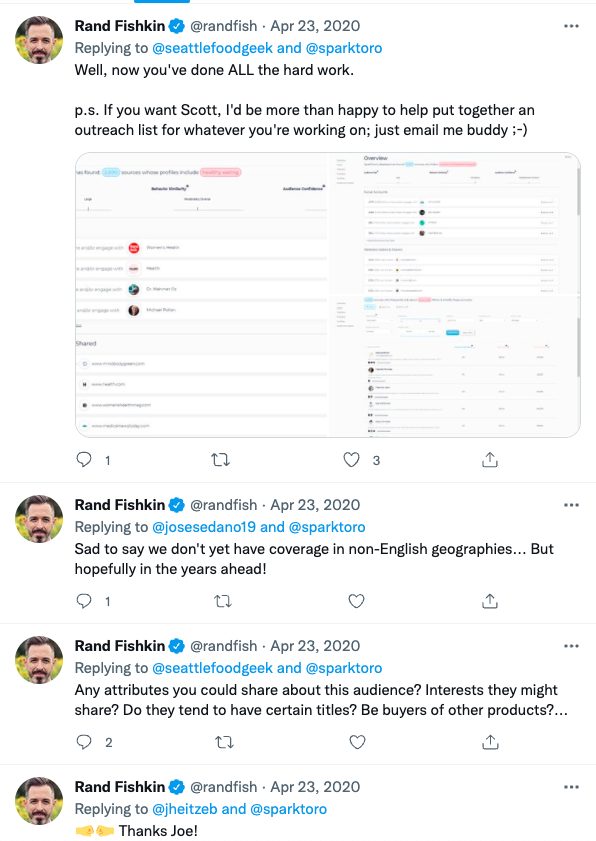Open the more options menu on the first tweet
The image size is (596, 841).
point(570,25)
